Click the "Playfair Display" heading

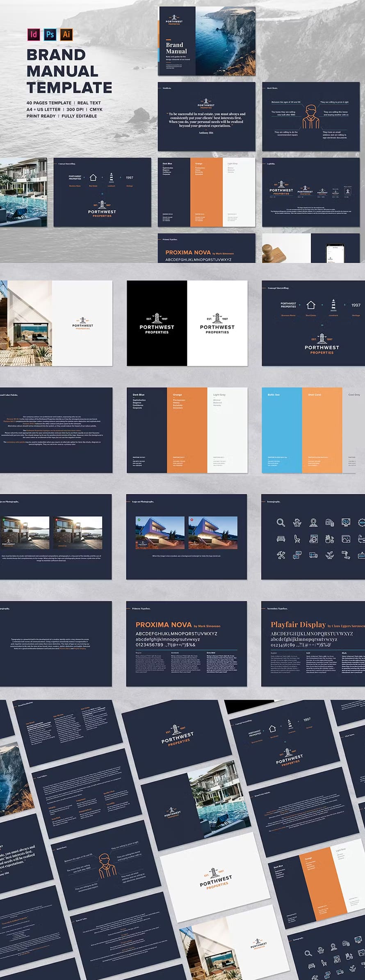click(x=298, y=624)
